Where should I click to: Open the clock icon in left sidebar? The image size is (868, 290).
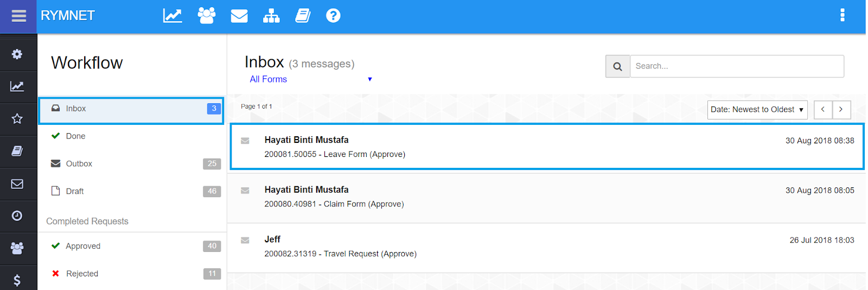(x=17, y=216)
